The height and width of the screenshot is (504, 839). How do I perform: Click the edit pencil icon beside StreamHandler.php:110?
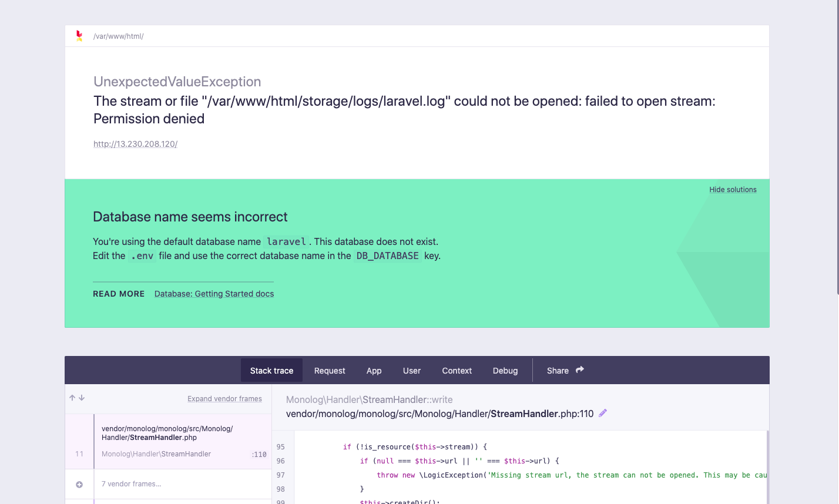603,414
